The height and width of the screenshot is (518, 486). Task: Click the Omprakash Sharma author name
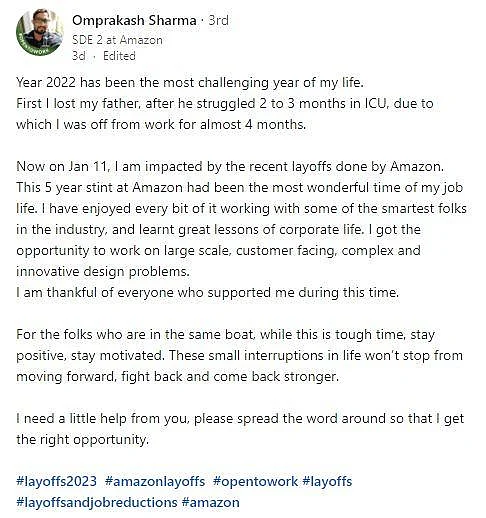point(134,20)
